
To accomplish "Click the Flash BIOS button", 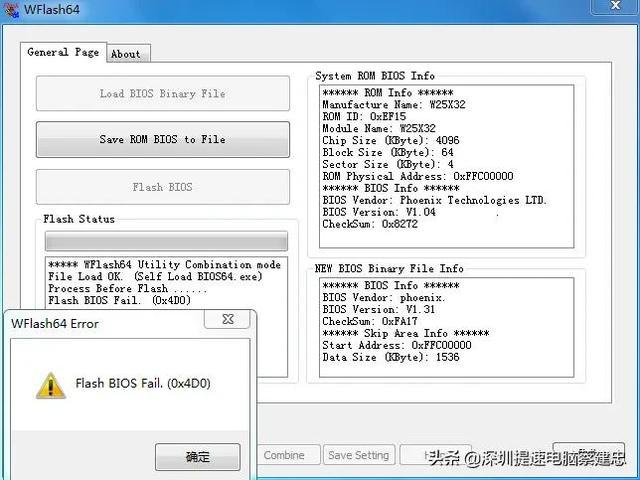I will [x=163, y=187].
